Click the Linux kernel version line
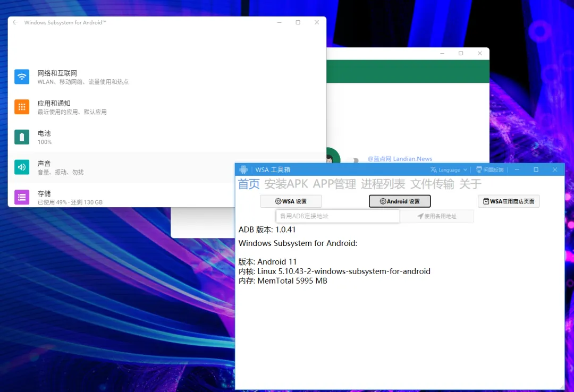 coord(334,271)
